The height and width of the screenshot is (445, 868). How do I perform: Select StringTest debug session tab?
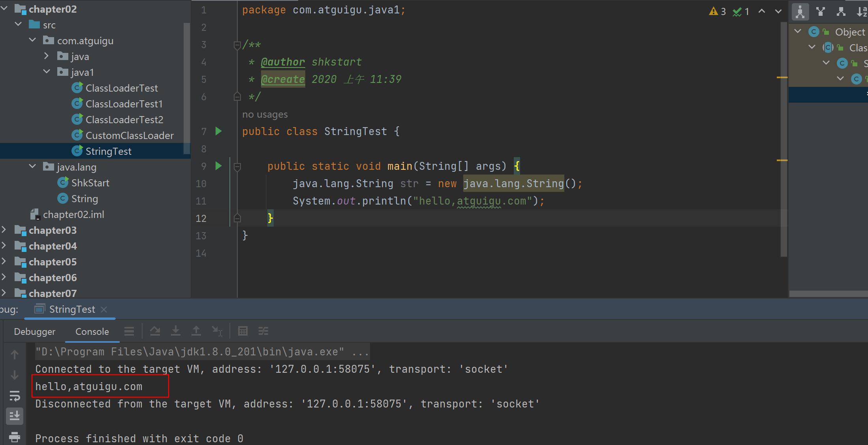[x=70, y=309]
